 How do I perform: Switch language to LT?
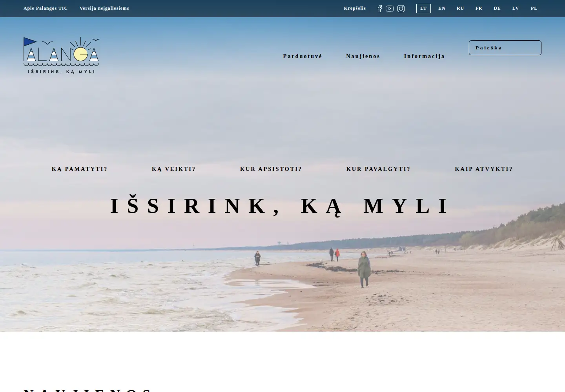pyautogui.click(x=423, y=9)
